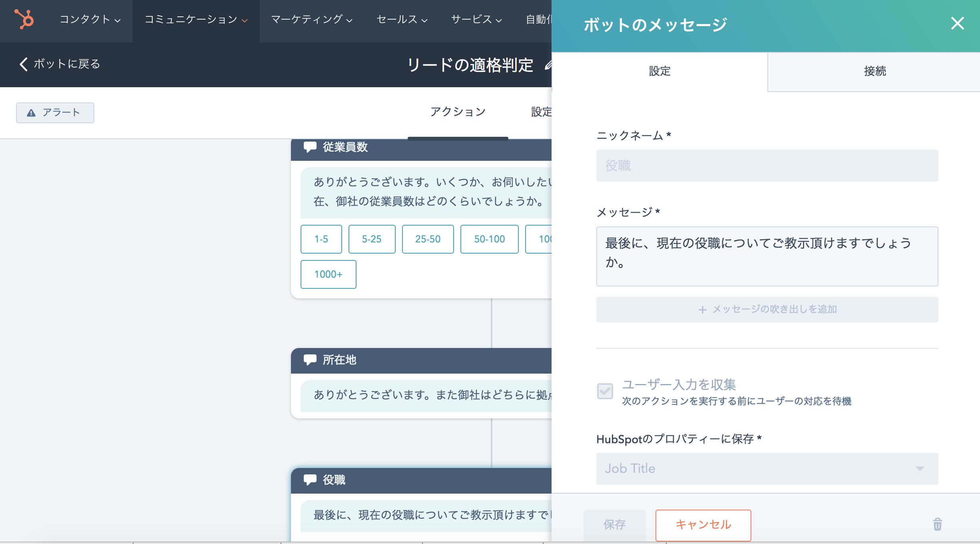Image resolution: width=980 pixels, height=544 pixels.
Task: Click speech bubble icon on 所在地 card
Action: point(310,360)
